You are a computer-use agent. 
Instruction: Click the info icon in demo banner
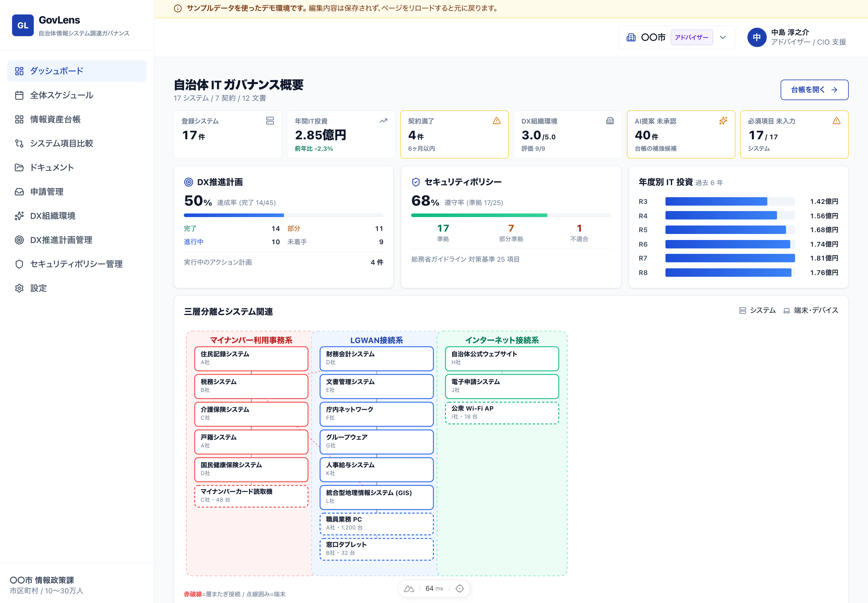pos(178,8)
